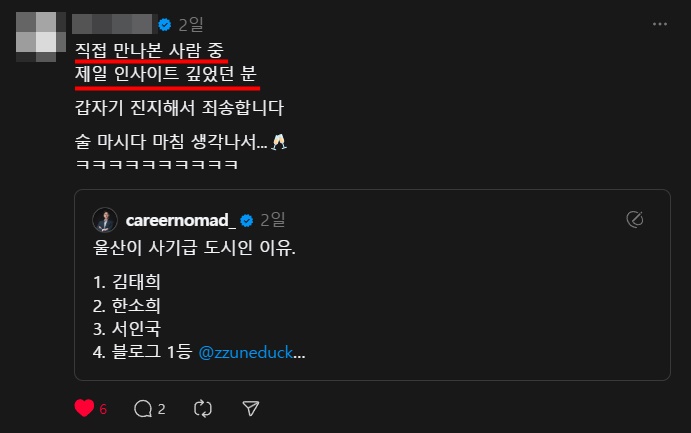Open the three-dot more options menu

[x=660, y=24]
